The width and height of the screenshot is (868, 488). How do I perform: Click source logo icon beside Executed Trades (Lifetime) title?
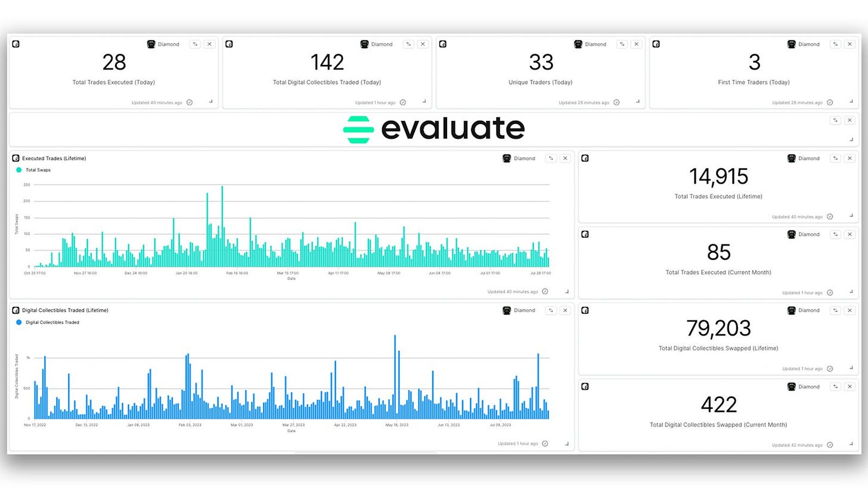(16, 158)
